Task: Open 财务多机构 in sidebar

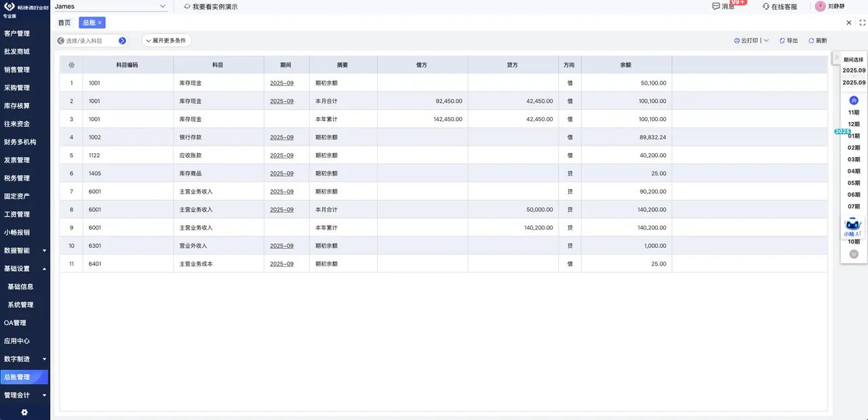Action: click(20, 142)
